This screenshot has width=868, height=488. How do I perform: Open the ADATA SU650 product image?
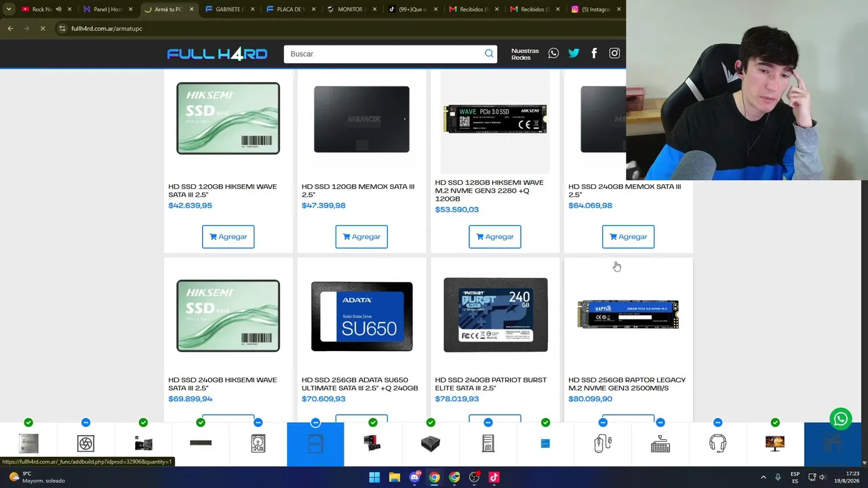[x=361, y=317]
